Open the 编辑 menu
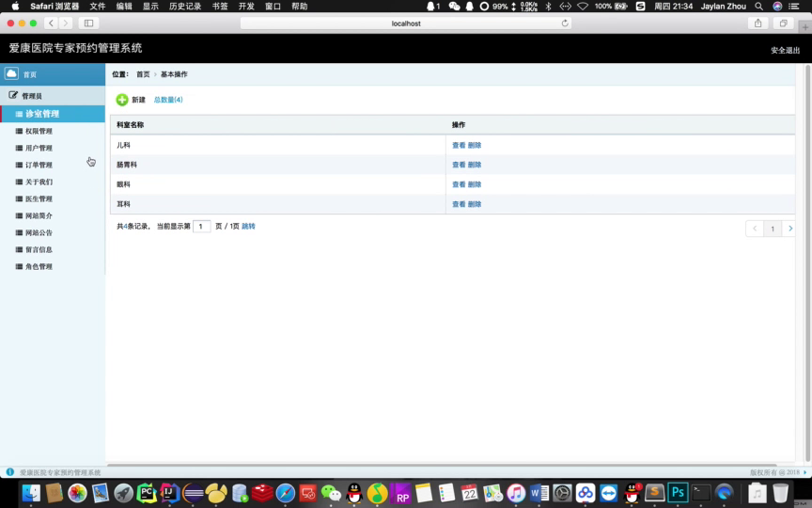Viewport: 812px width, 508px height. [x=124, y=7]
